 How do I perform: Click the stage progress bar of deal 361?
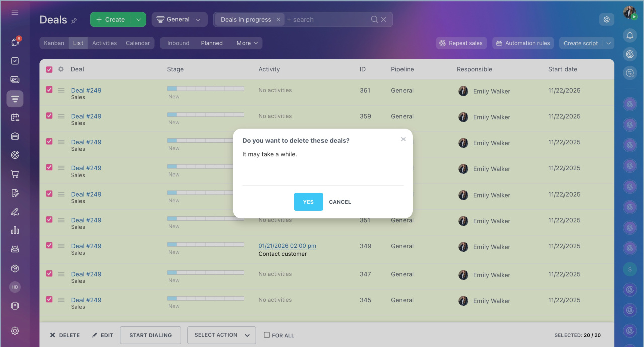(x=205, y=89)
